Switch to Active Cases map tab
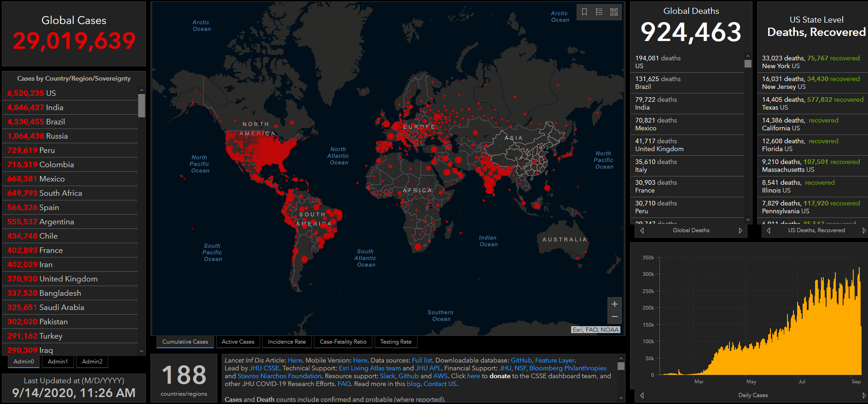 pos(238,342)
